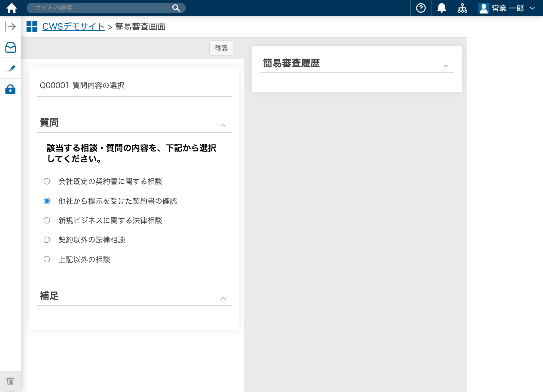Screen dimensions: 543x392
Task: Collapse the 簡易審査履歴 panel
Action: click(x=446, y=66)
